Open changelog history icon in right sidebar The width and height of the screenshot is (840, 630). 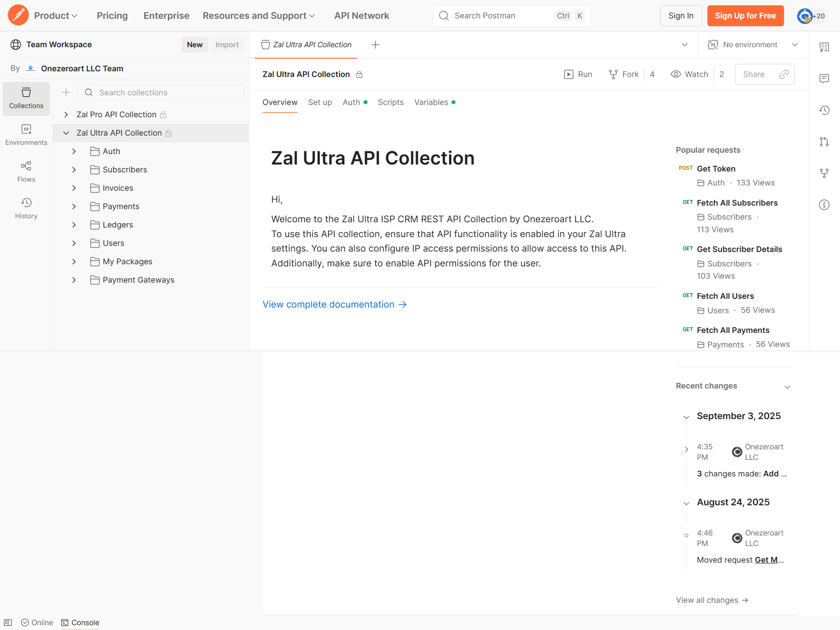(x=824, y=110)
